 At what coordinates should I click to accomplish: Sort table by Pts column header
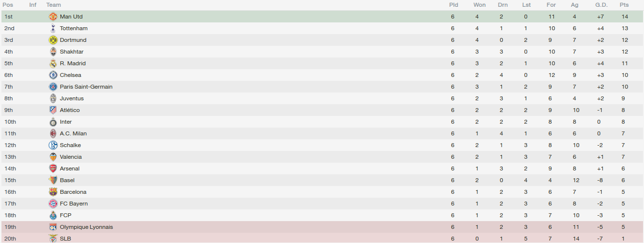tap(624, 5)
